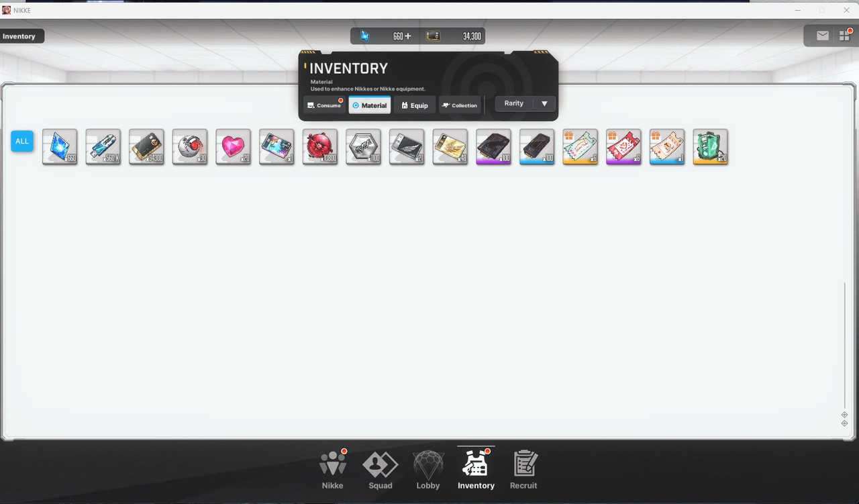Open the mail inbox
This screenshot has width=859, height=504.
coord(823,36)
